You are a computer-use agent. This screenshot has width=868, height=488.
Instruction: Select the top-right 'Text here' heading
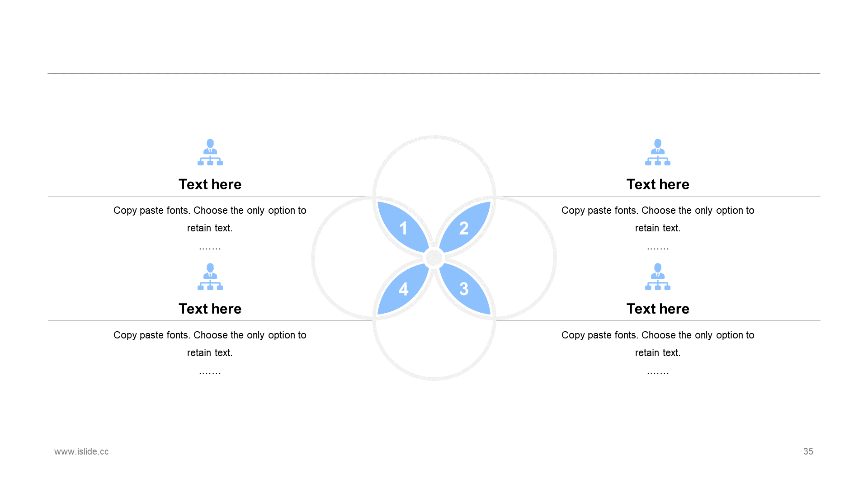pos(658,184)
